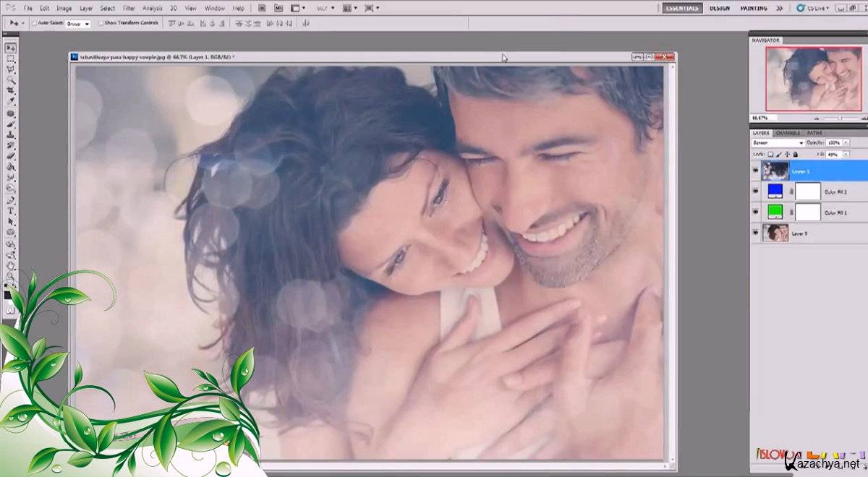Enable the Auto-Select checkbox
The width and height of the screenshot is (868, 477).
(x=34, y=23)
